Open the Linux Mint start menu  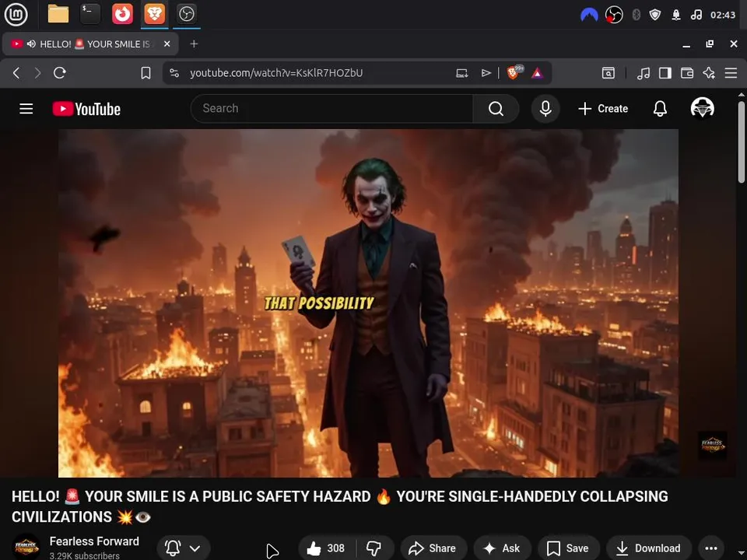pyautogui.click(x=16, y=14)
